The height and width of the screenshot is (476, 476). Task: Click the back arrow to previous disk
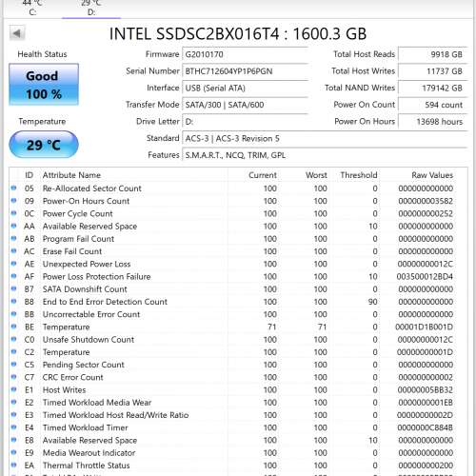click(17, 33)
